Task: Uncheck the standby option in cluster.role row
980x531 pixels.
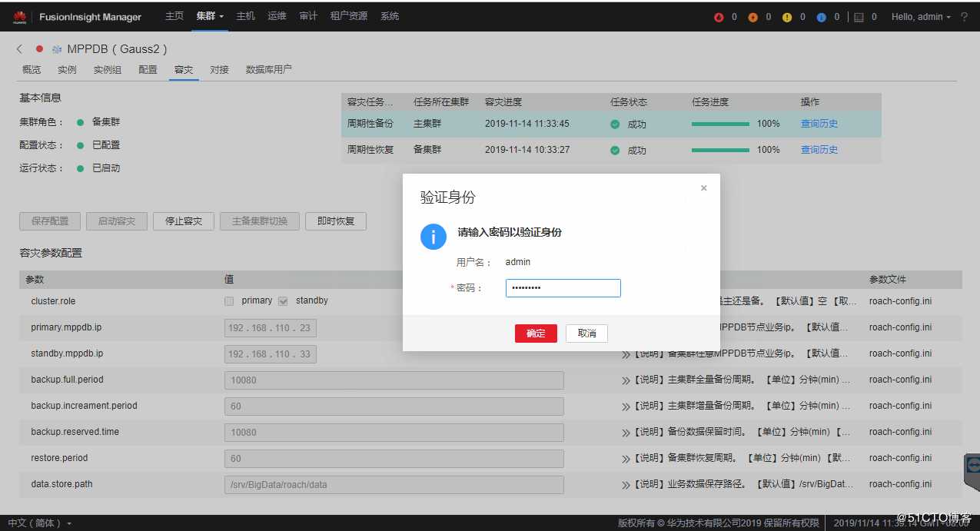Action: pyautogui.click(x=283, y=300)
